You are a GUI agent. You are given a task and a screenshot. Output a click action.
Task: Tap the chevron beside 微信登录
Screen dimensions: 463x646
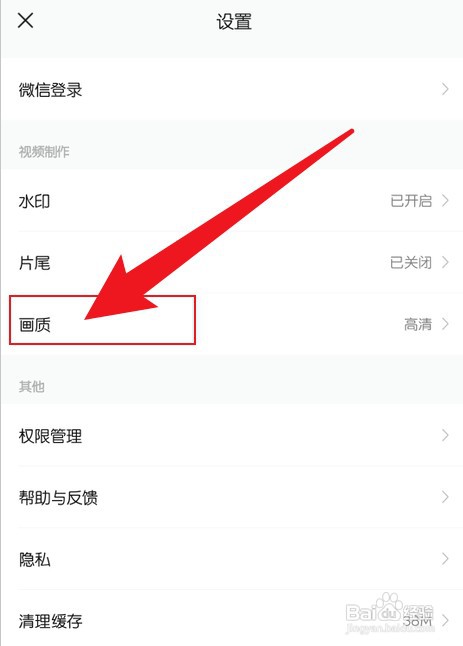tap(445, 89)
